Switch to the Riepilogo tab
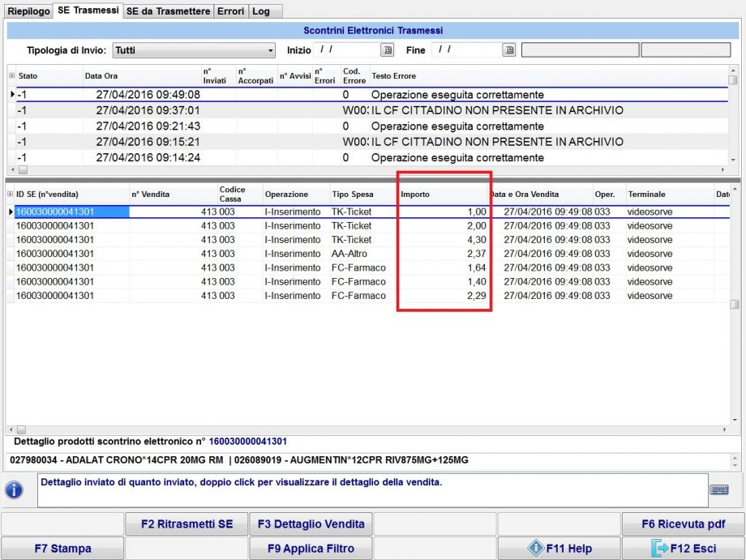 point(28,11)
